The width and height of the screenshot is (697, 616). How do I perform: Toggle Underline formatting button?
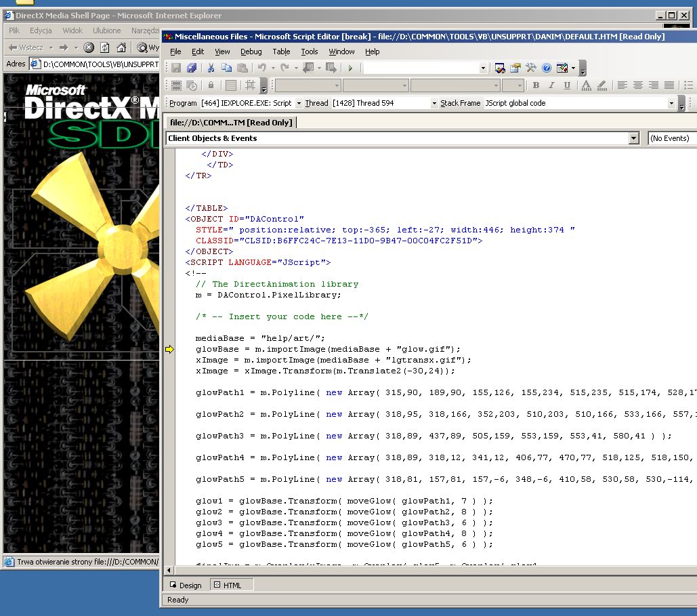(567, 85)
